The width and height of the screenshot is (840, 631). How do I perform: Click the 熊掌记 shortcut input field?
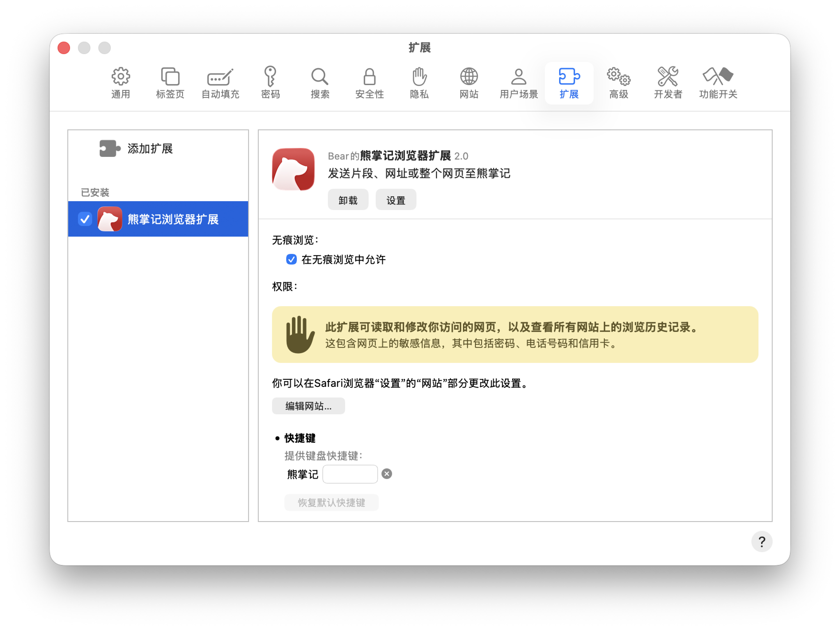[350, 474]
